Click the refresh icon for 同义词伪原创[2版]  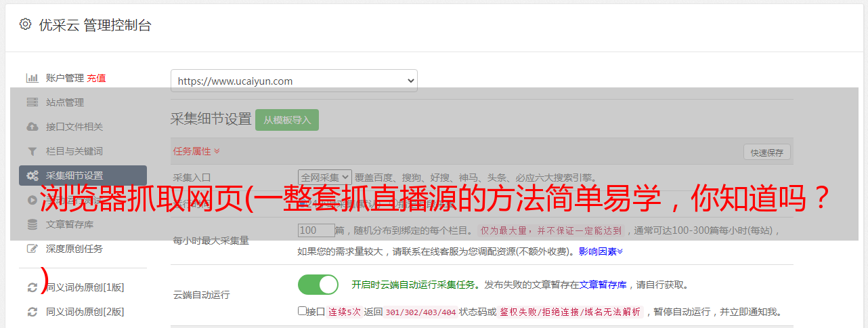coord(32,312)
